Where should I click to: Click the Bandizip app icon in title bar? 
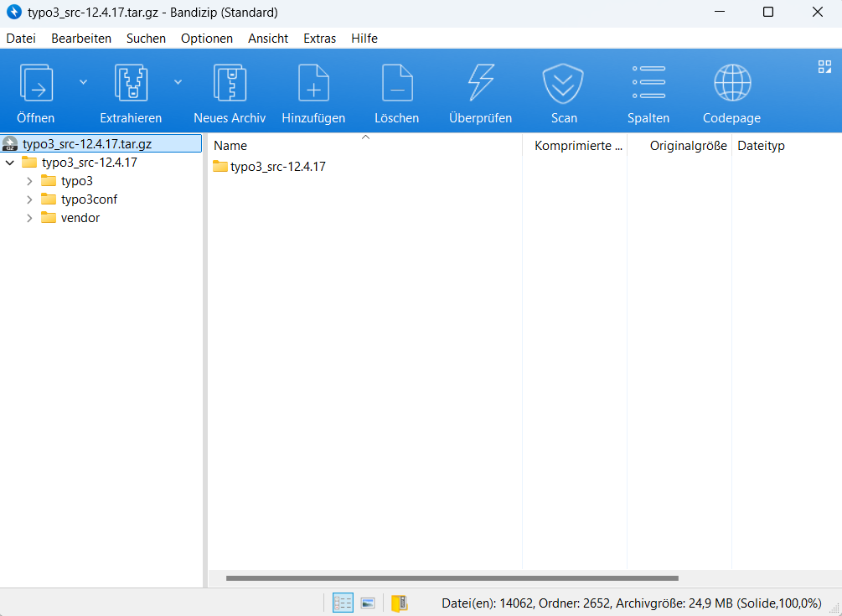point(14,12)
